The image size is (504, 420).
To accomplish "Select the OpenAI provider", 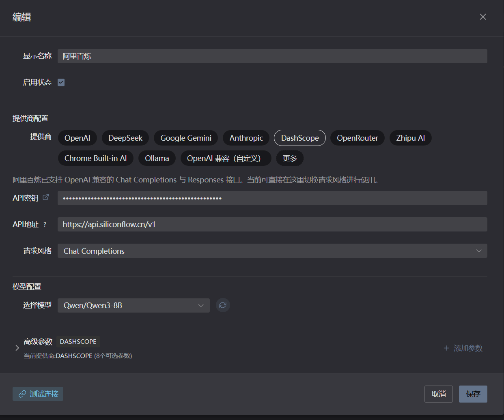I will coord(77,138).
